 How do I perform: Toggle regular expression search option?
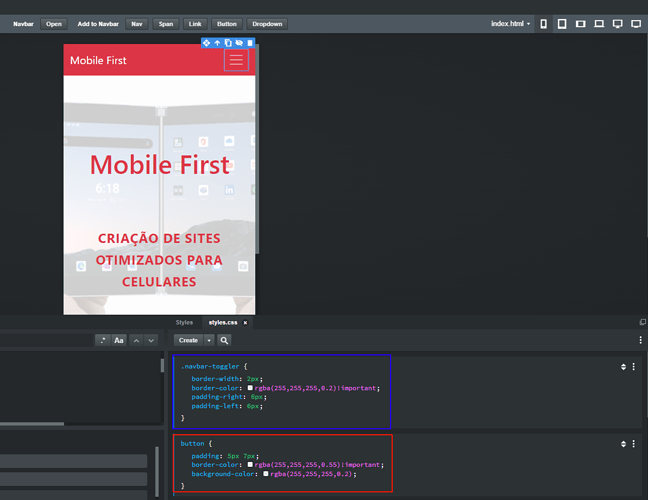click(102, 340)
